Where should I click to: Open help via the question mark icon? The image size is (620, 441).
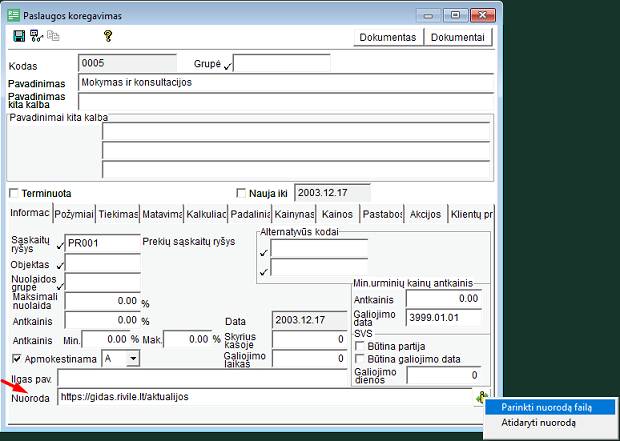click(x=107, y=37)
